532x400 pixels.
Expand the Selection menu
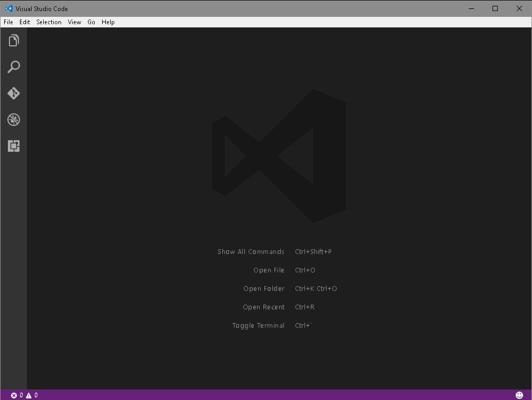pos(49,22)
